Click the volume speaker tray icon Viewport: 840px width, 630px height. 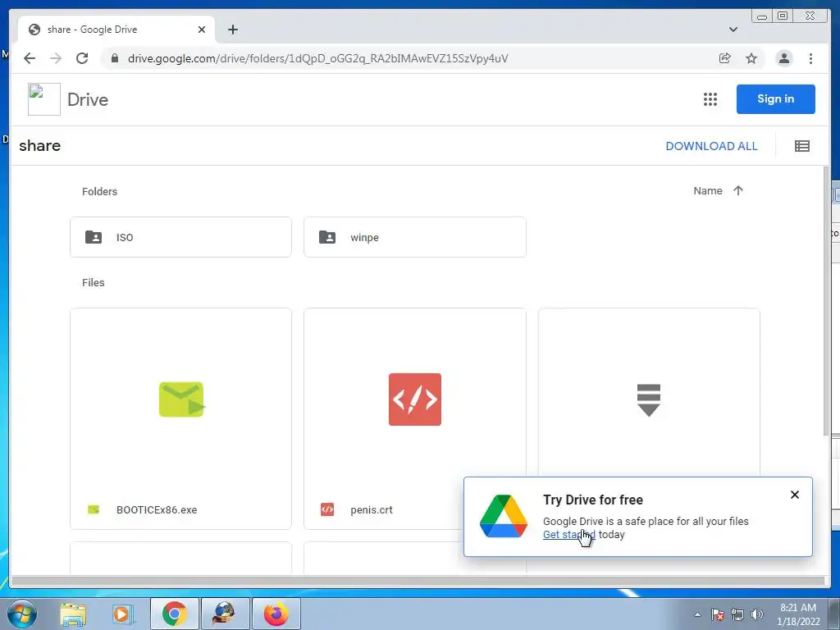756,614
